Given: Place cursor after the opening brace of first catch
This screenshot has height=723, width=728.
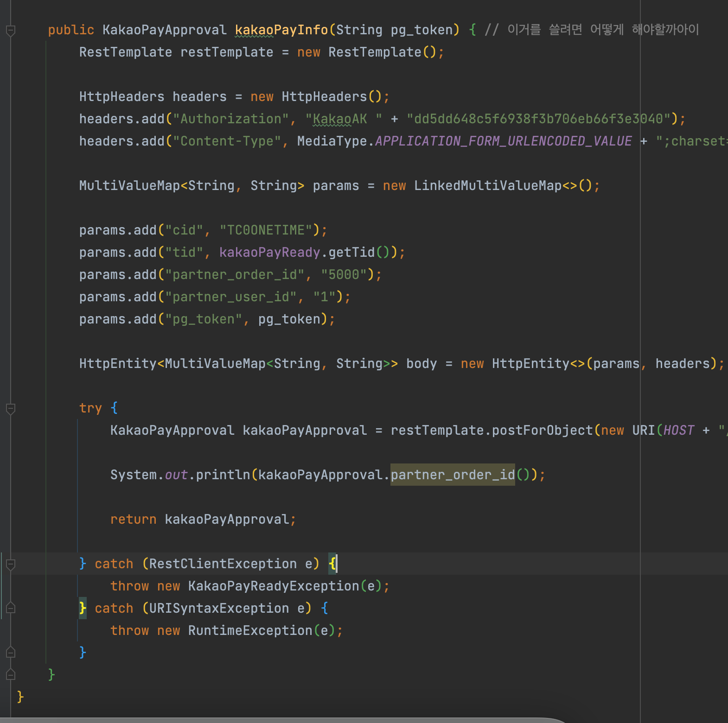Looking at the screenshot, I should pos(337,564).
